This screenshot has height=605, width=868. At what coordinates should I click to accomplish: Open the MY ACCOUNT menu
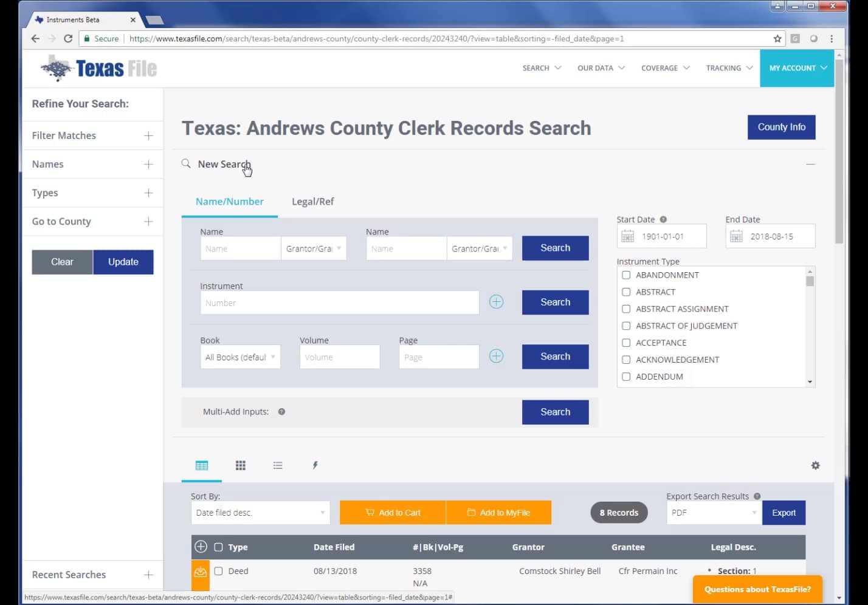click(x=797, y=68)
